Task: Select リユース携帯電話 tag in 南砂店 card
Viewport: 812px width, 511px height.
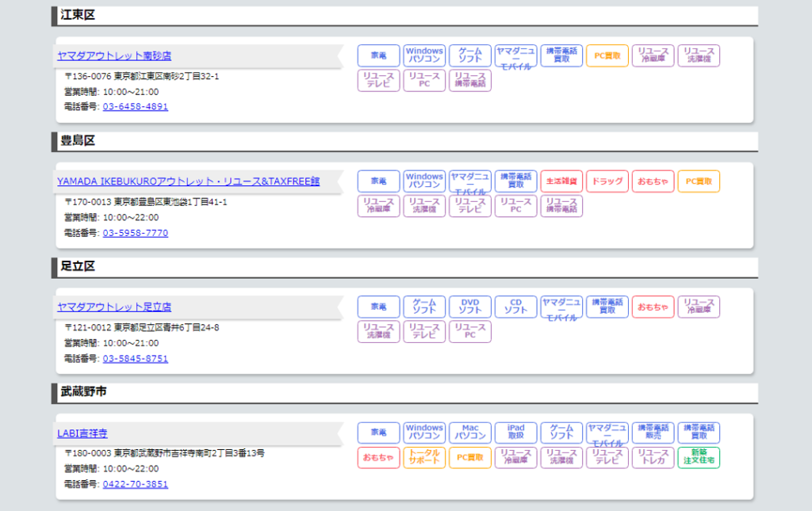Action: tap(470, 80)
